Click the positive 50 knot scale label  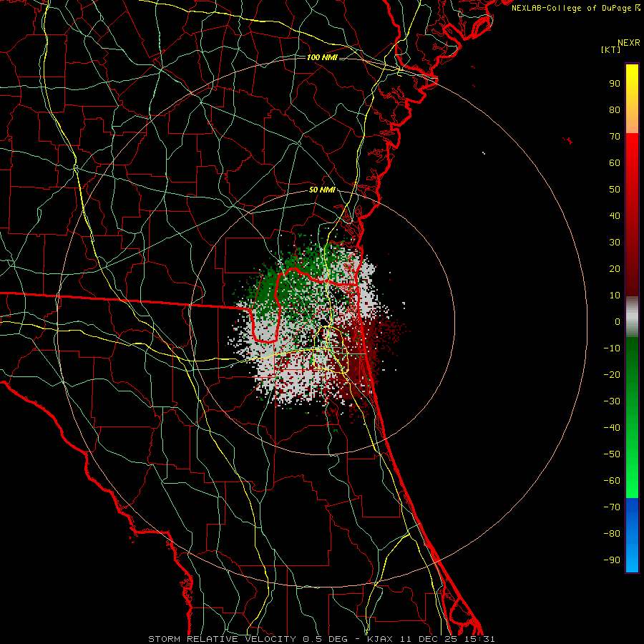click(x=615, y=190)
